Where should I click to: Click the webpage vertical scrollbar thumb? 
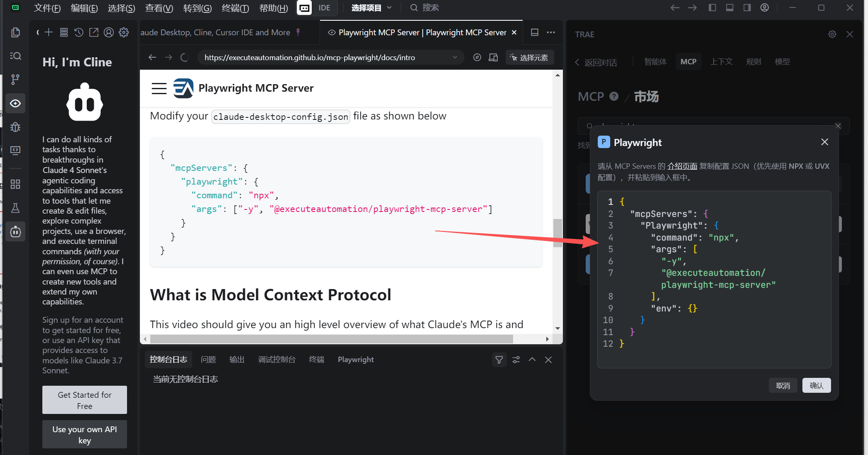pyautogui.click(x=557, y=233)
